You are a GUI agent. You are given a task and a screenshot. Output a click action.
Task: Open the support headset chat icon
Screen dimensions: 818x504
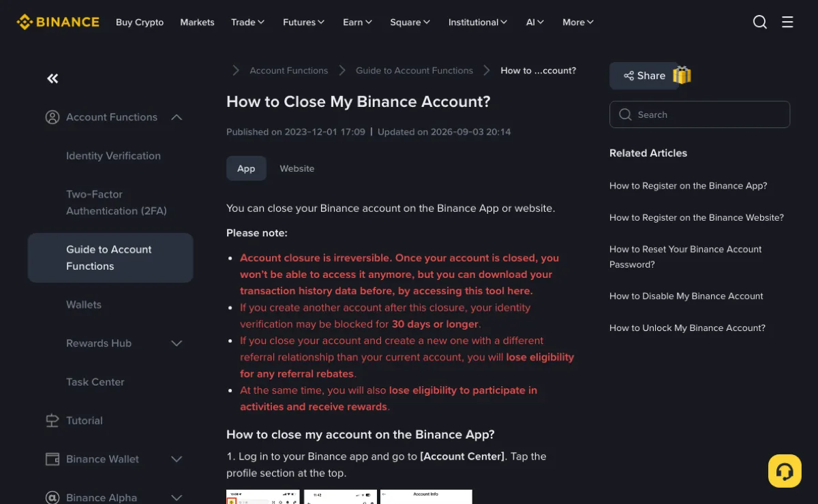pyautogui.click(x=785, y=471)
